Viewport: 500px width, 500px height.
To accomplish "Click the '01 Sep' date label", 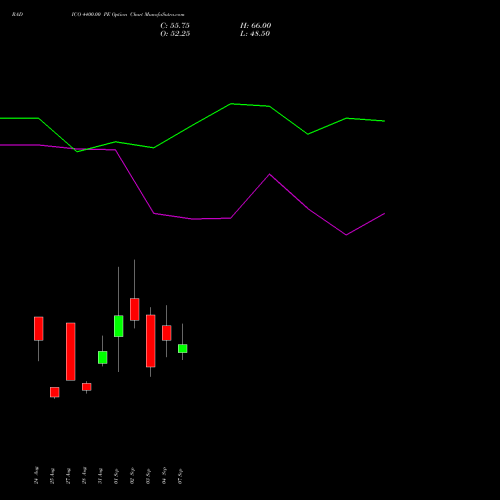I will [x=116, y=476].
